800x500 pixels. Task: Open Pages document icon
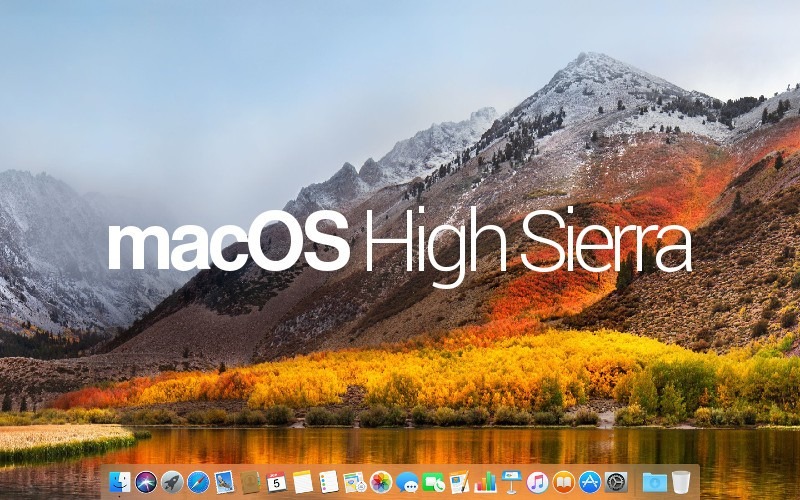[459, 482]
